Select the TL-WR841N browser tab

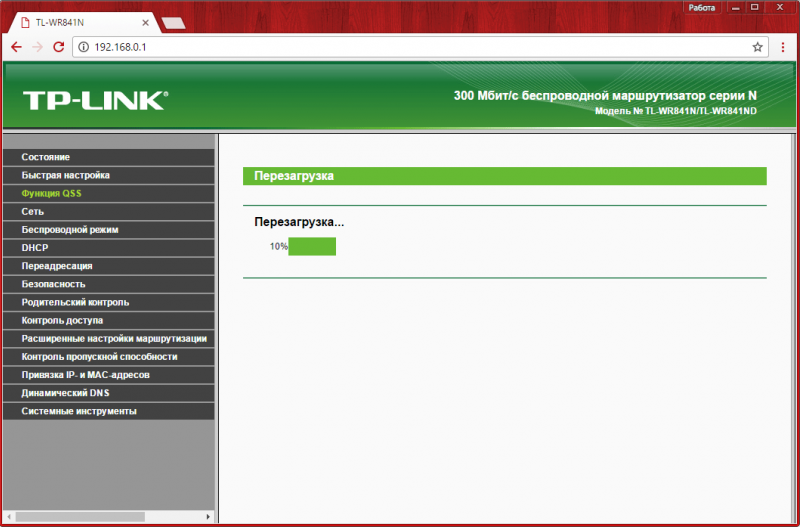pos(84,23)
